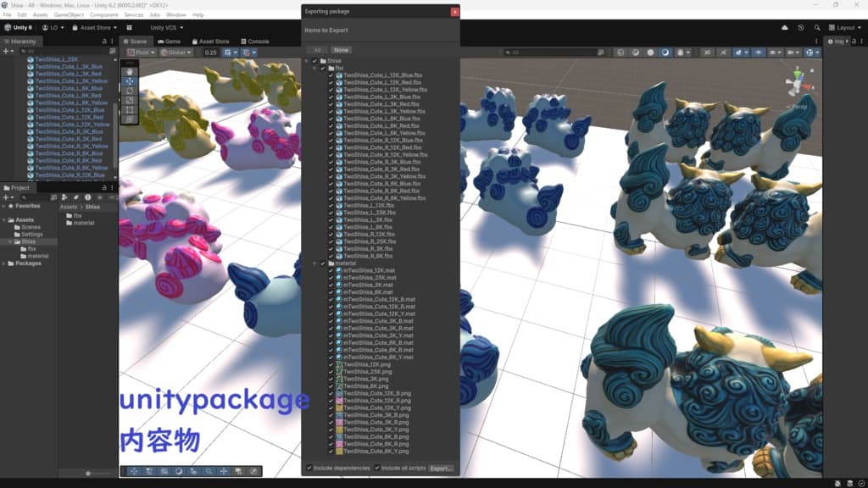Open the cloud services icon
The width and height of the screenshot is (868, 488).
pos(784,28)
